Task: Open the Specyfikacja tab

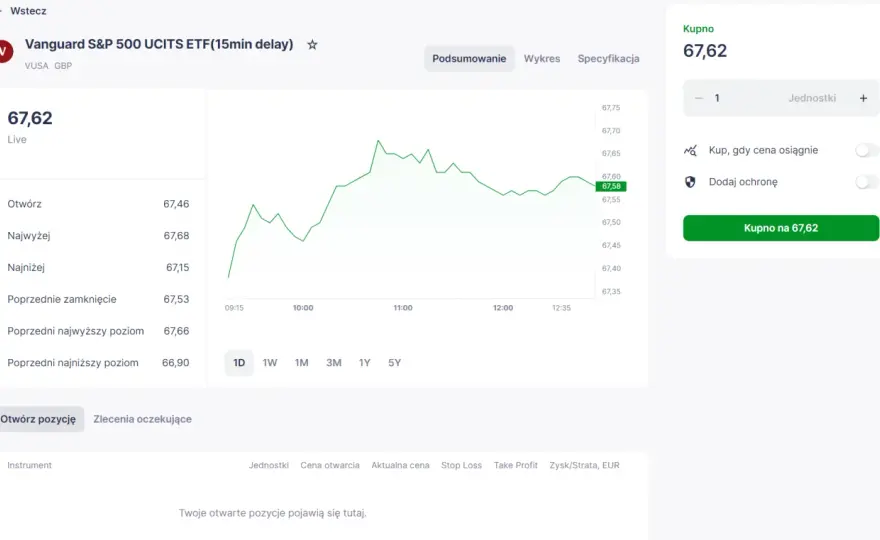Action: pos(608,58)
